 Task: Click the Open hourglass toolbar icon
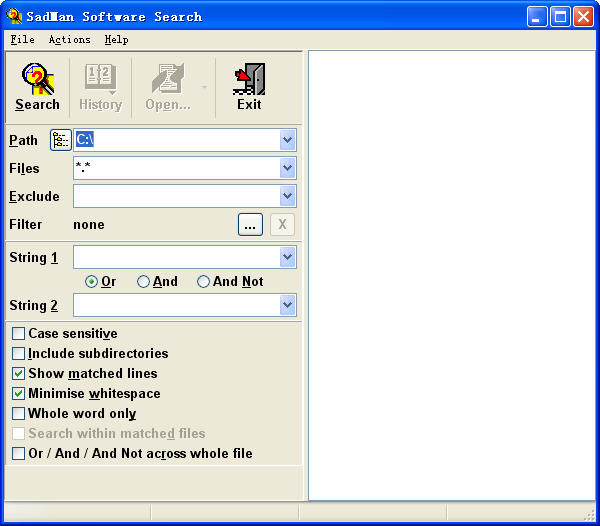(166, 78)
